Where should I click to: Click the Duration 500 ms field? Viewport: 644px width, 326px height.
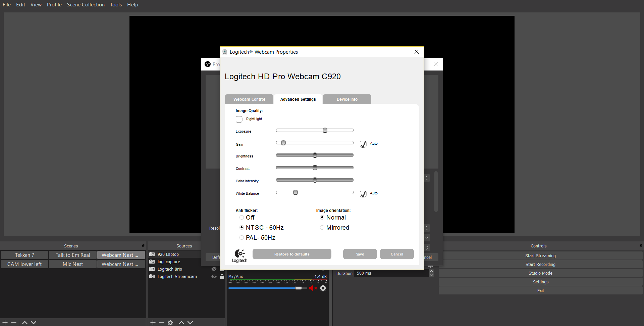[x=391, y=273]
